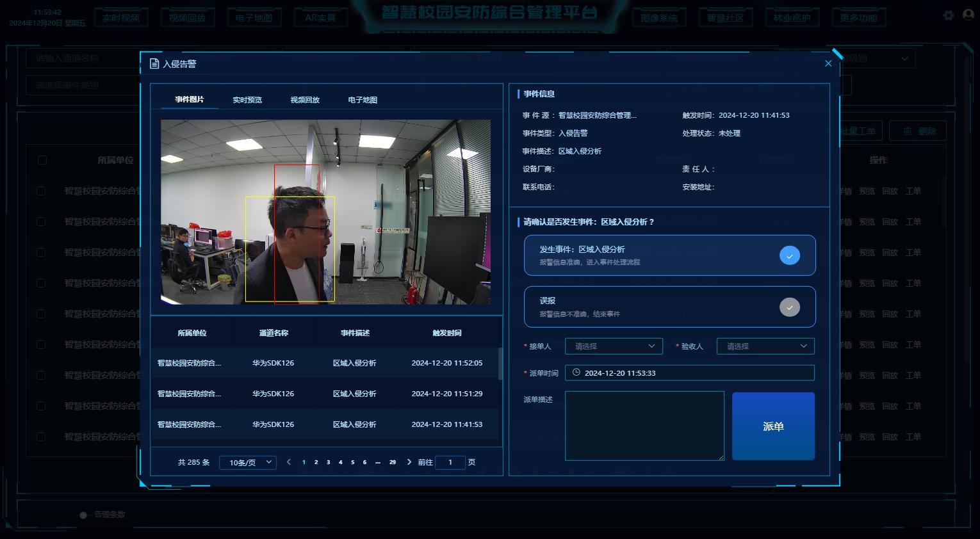Go to next page with the right arrow
The width and height of the screenshot is (980, 539).
tap(409, 462)
